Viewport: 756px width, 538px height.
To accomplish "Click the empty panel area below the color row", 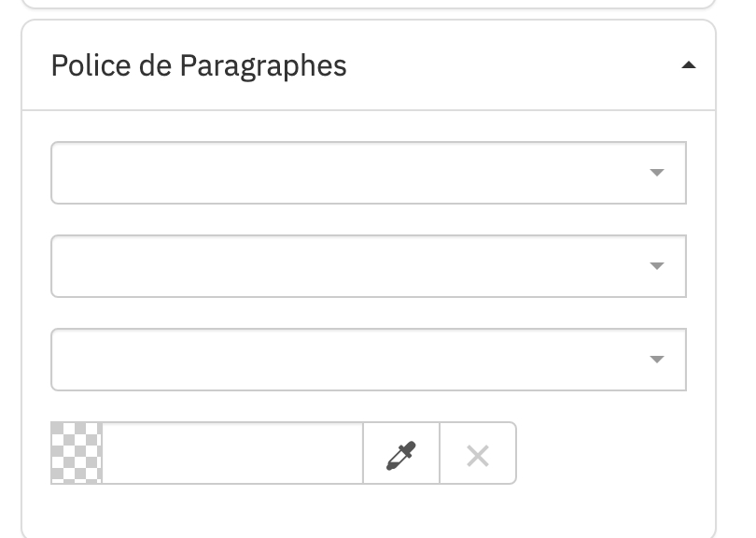I will [x=368, y=509].
